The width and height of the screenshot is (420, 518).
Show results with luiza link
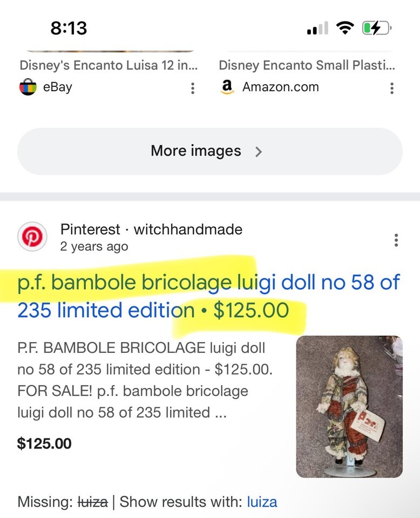262,502
